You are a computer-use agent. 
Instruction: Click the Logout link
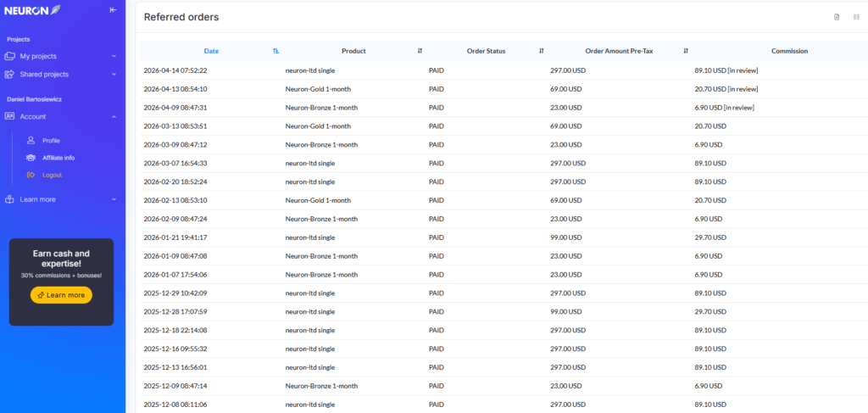(x=52, y=175)
